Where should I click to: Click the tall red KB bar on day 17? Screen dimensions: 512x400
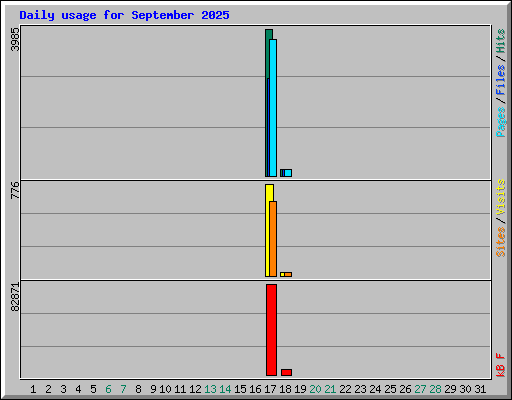tap(271, 330)
